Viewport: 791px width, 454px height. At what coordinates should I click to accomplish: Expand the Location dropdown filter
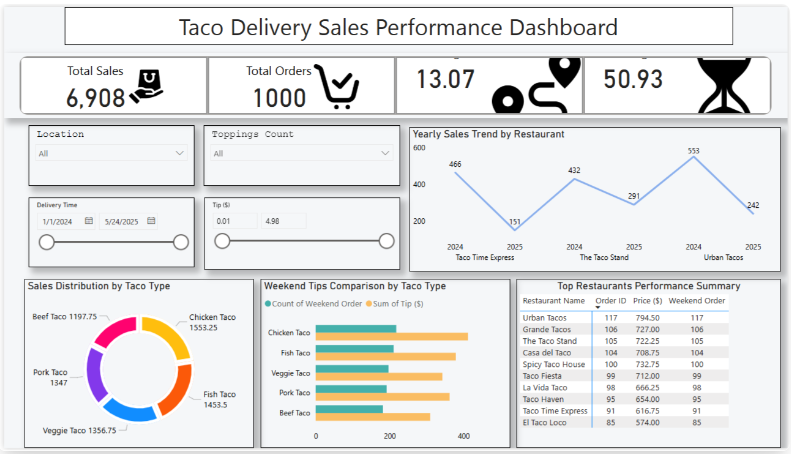179,153
